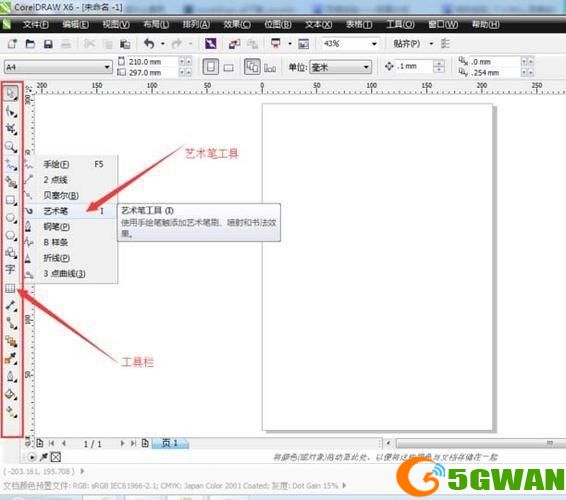This screenshot has height=500, width=566.
Task: Click the Import icon
Action: tap(235, 44)
